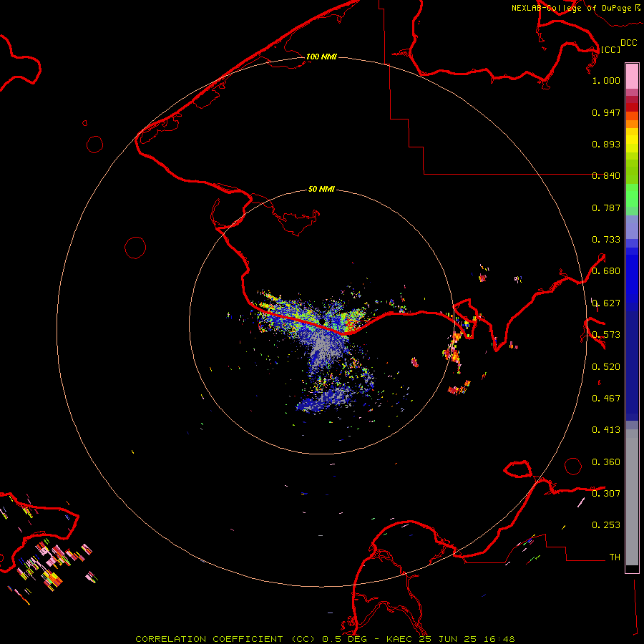Select the 0.893 scale value

pos(606,144)
